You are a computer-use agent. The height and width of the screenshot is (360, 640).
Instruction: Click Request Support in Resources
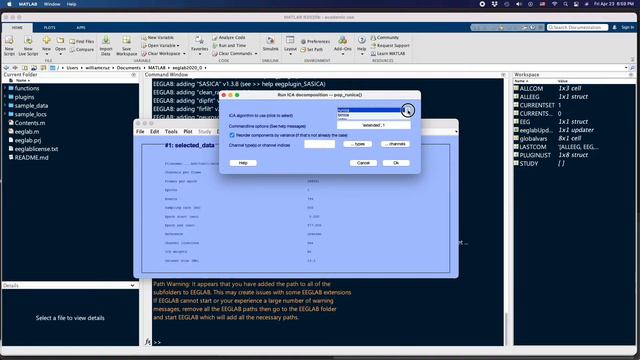tap(389, 45)
